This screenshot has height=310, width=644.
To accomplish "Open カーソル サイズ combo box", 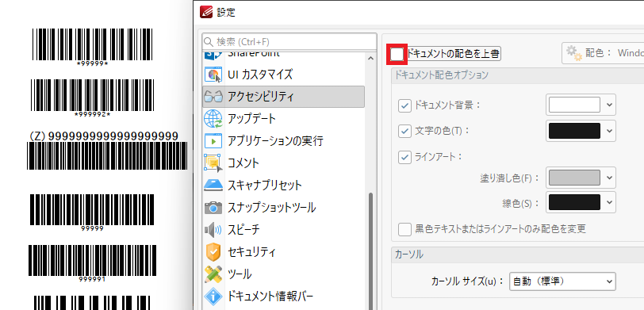I will (562, 281).
